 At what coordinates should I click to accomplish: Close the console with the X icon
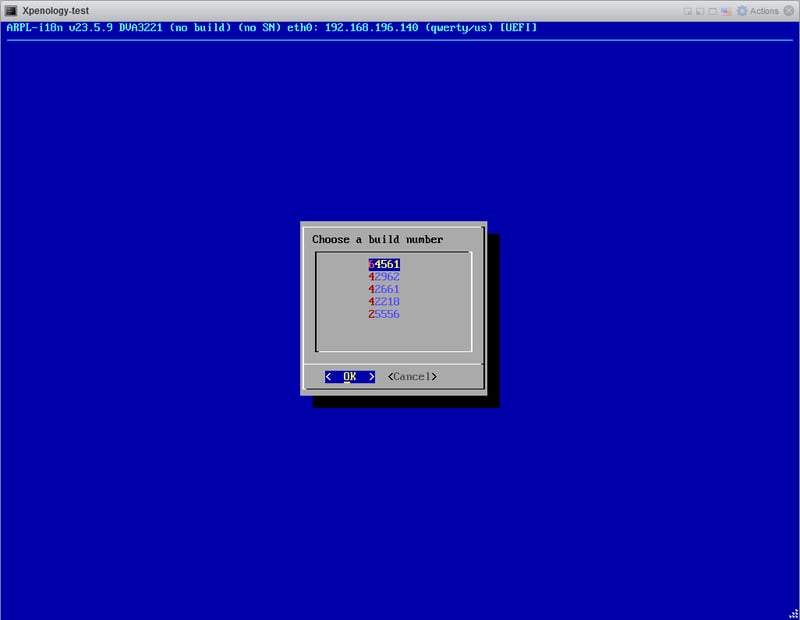[789, 11]
